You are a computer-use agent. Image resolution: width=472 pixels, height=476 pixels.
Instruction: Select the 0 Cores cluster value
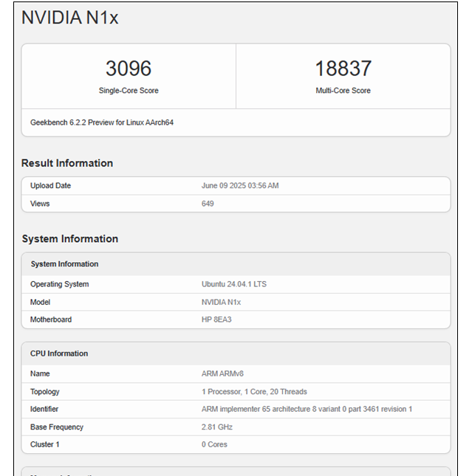coord(214,445)
